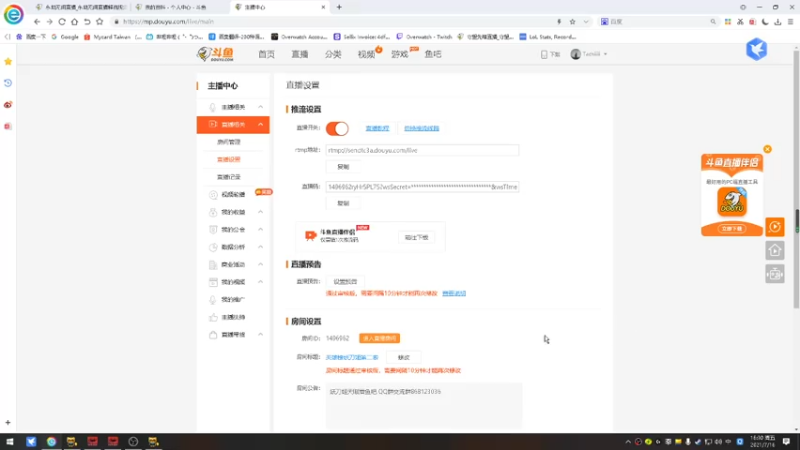Click the blue bird floating icon

tap(757, 49)
